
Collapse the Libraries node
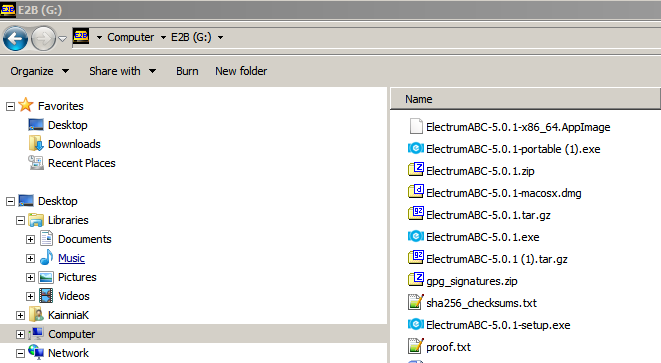[20, 220]
